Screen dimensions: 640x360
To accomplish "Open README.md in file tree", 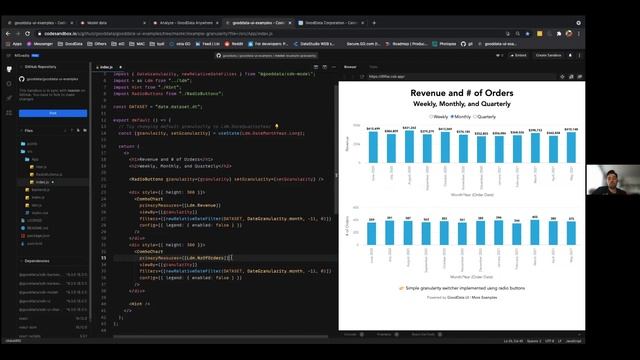I will 34,228.
